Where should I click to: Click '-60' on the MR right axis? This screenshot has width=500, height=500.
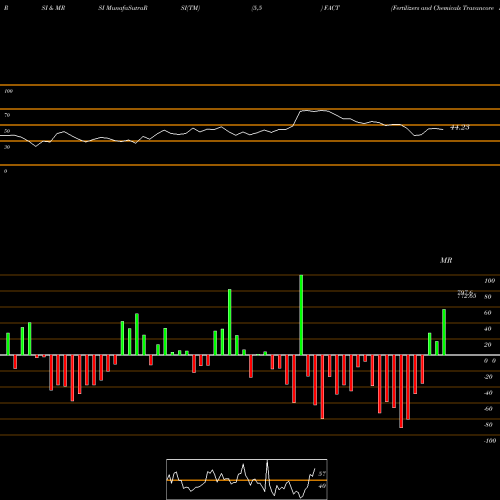tap(488, 409)
